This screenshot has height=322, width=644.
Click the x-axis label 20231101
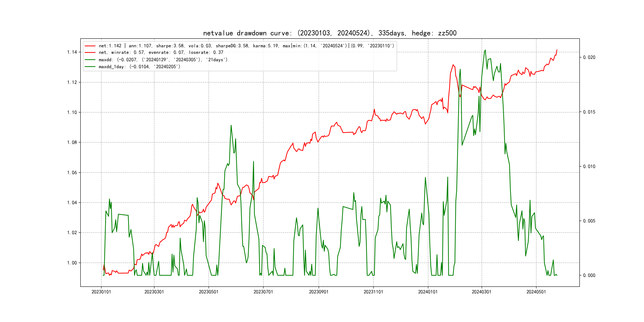click(x=373, y=292)
